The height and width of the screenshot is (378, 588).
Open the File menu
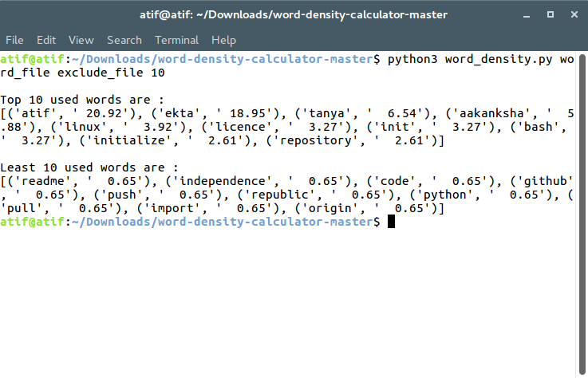pyautogui.click(x=14, y=40)
